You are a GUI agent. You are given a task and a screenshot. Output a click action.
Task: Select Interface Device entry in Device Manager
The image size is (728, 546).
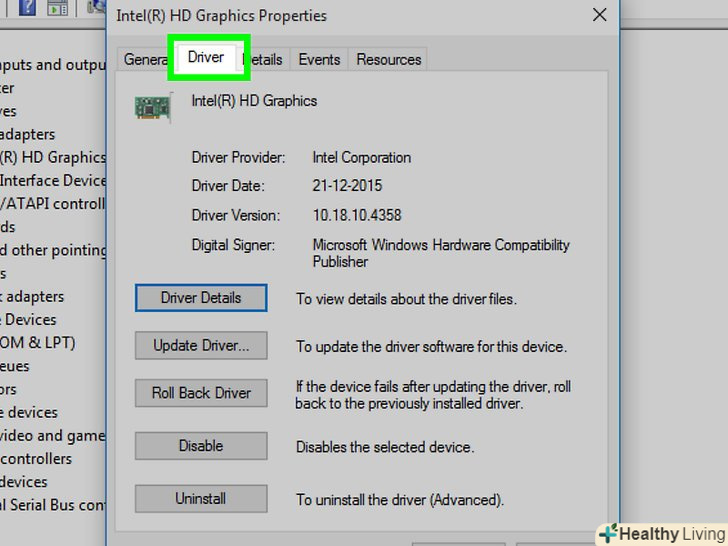tap(53, 180)
